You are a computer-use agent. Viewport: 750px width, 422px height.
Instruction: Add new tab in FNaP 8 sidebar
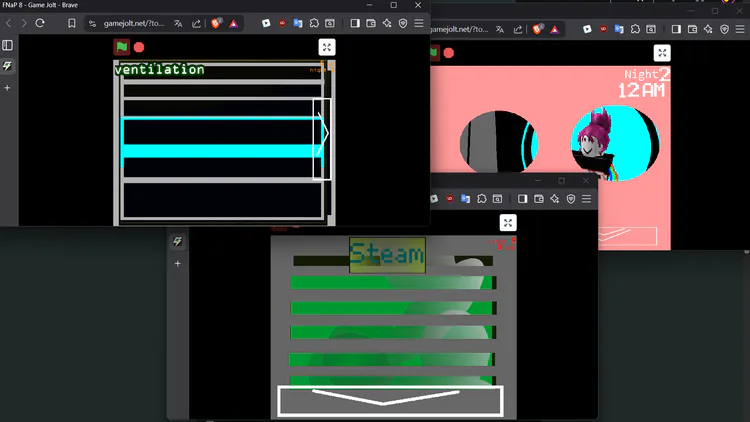[7, 88]
